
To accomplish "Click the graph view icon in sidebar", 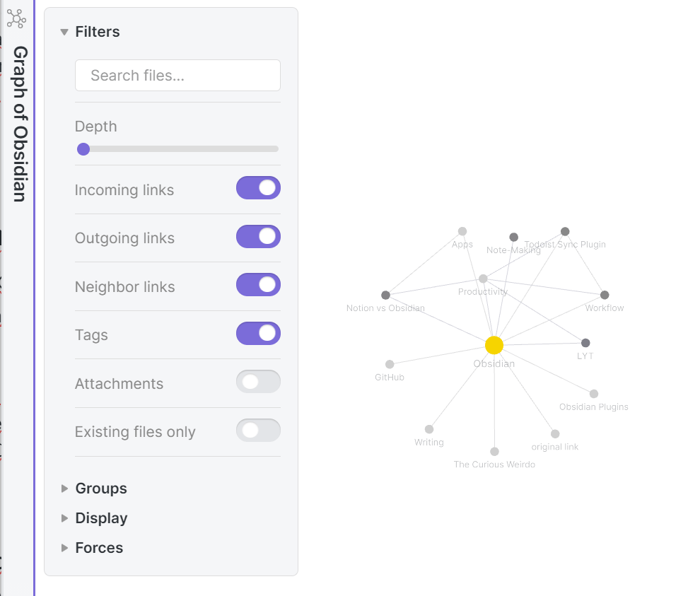I will (16, 19).
